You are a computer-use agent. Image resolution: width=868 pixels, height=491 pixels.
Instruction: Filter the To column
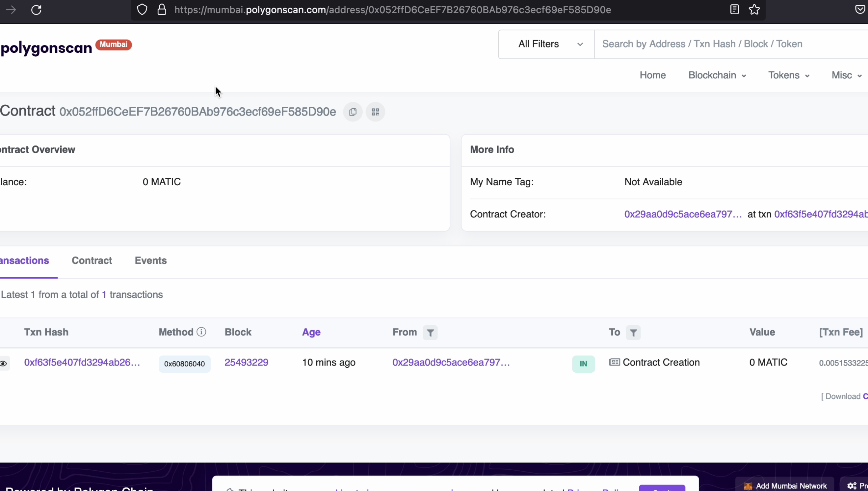(x=633, y=333)
